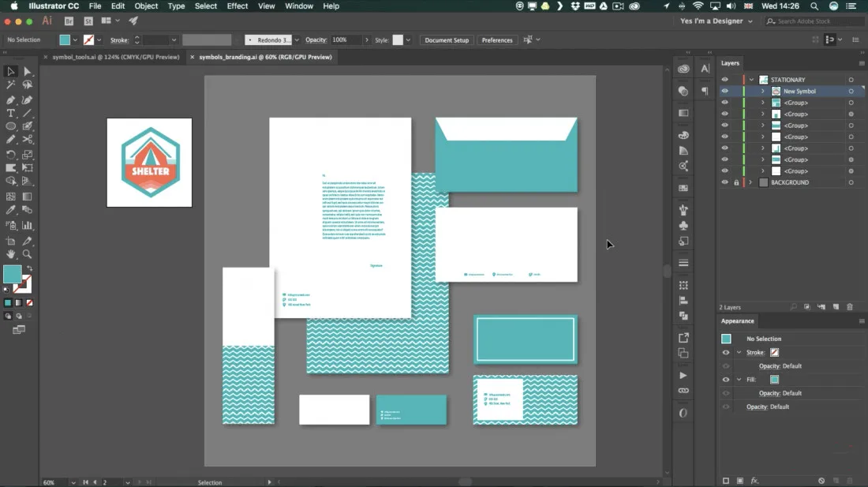This screenshot has width=868, height=487.
Task: Click the Fill color swatch in Appearance
Action: point(774,380)
